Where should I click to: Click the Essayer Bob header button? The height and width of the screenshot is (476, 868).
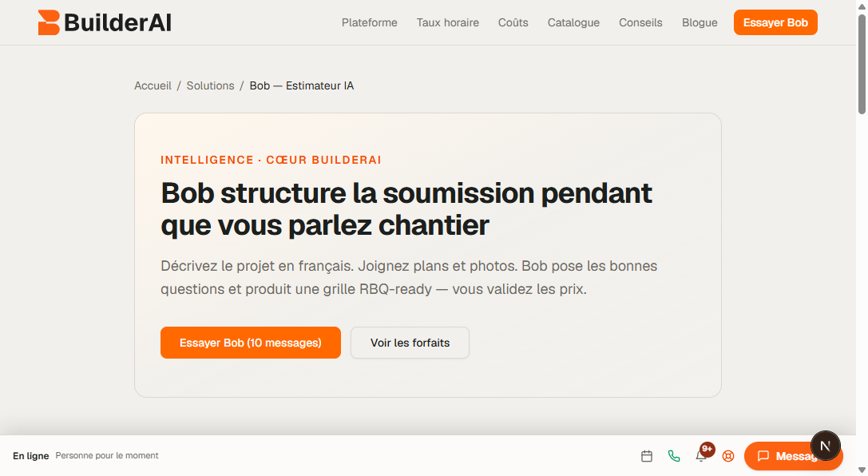click(x=775, y=22)
